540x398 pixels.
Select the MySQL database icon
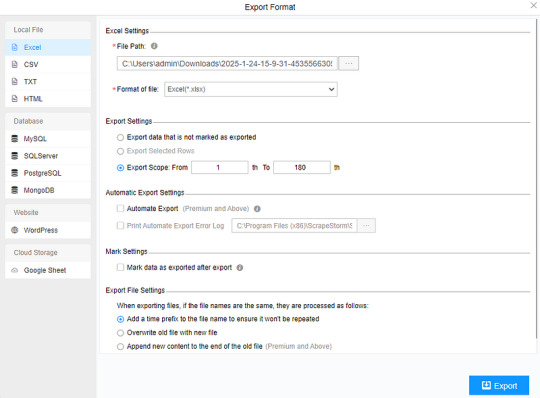tap(14, 139)
